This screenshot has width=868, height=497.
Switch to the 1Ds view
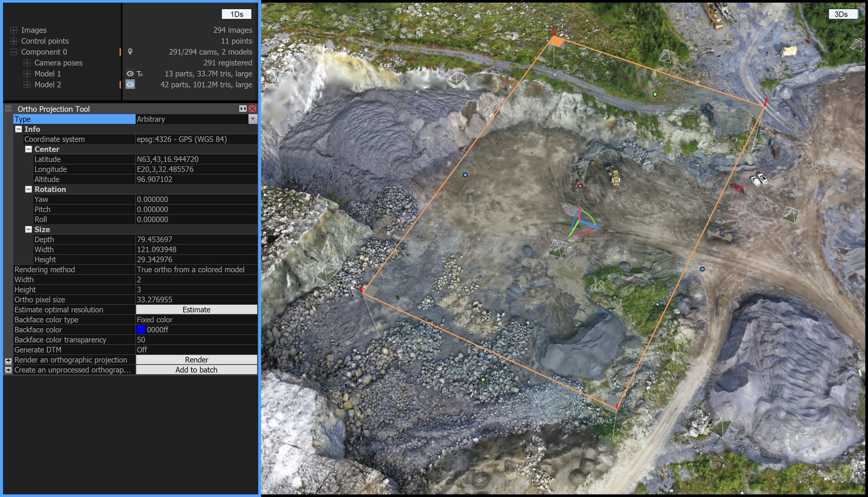click(236, 14)
